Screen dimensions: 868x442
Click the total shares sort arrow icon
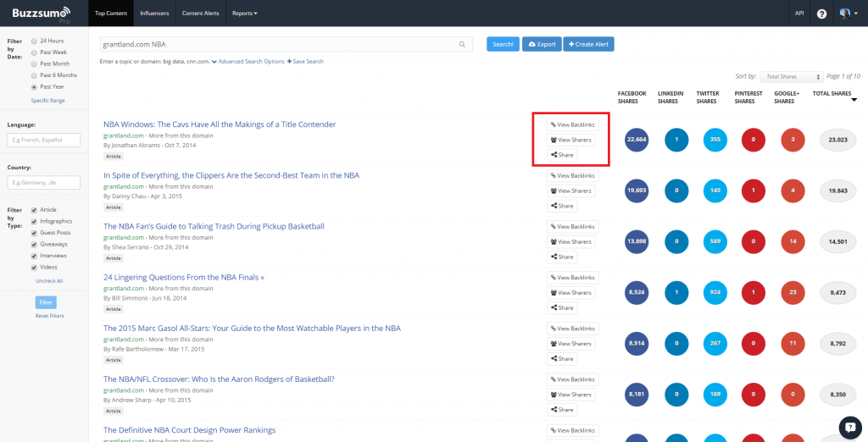click(x=854, y=99)
